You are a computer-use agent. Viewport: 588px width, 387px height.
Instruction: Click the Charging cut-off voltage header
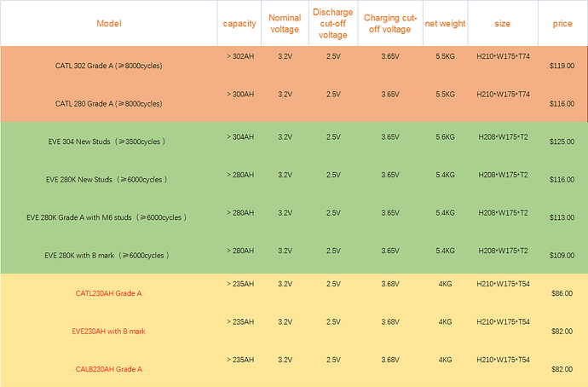[x=390, y=23]
